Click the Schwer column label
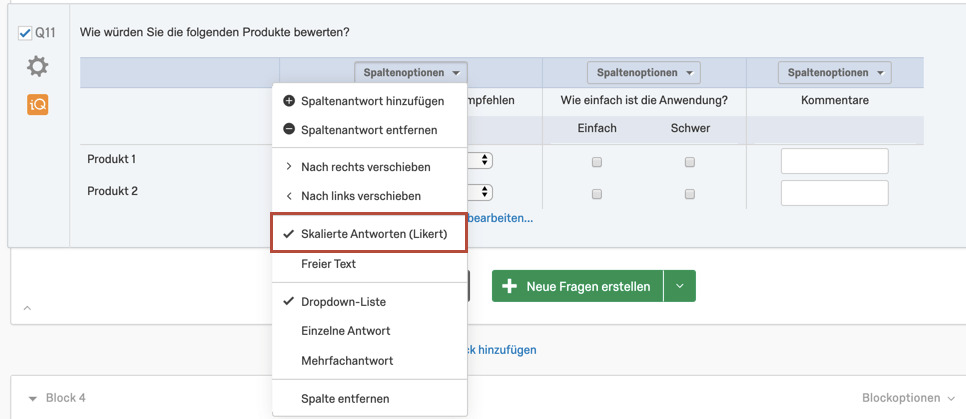This screenshot has width=966, height=419. (690, 128)
